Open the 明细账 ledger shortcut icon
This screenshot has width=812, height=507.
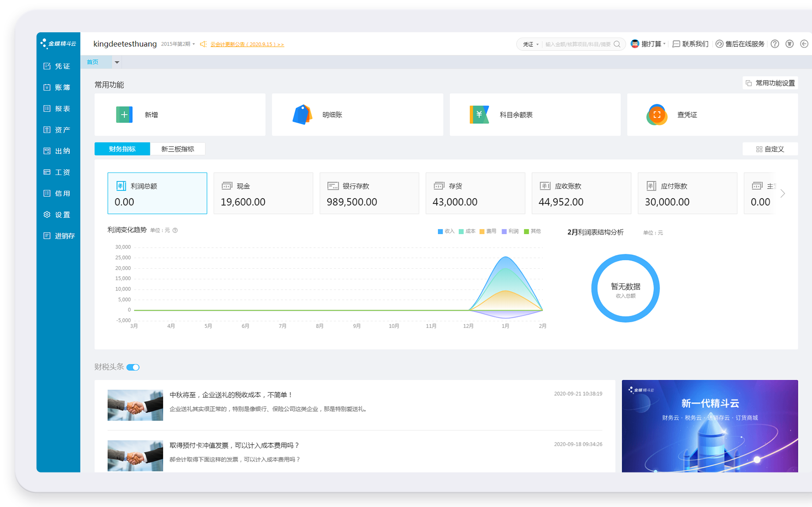(303, 115)
